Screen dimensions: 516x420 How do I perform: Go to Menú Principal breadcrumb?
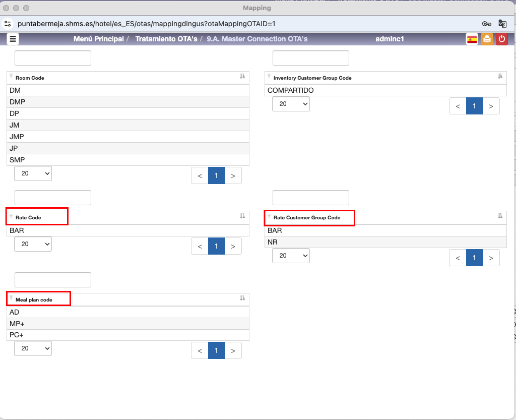coord(98,39)
